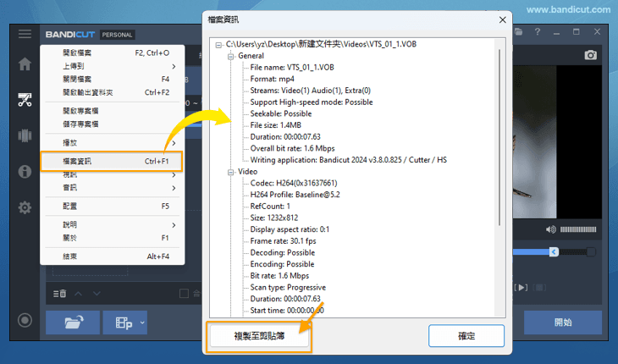Viewport: 618px width, 364px height.
Task: Select 開啟輸出資料夾 menu item
Action: [x=113, y=92]
